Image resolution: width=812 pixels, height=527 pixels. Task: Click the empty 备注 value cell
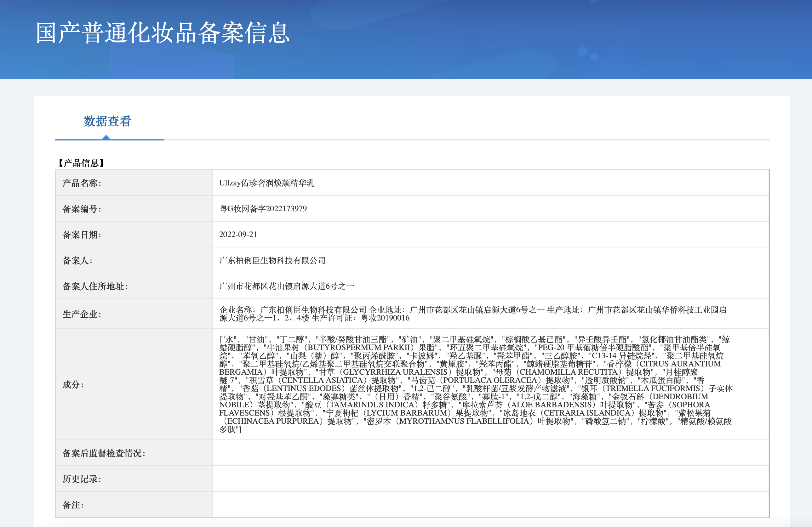coord(491,504)
